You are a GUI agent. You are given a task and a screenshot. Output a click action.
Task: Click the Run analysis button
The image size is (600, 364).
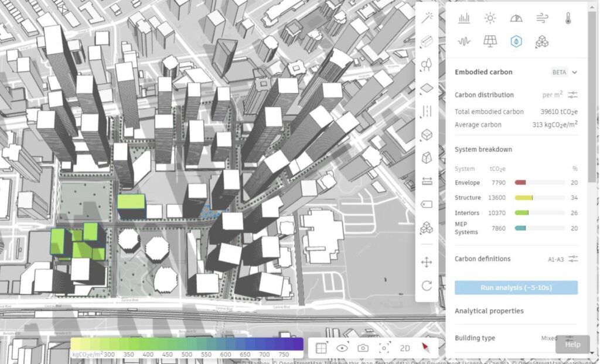click(516, 287)
